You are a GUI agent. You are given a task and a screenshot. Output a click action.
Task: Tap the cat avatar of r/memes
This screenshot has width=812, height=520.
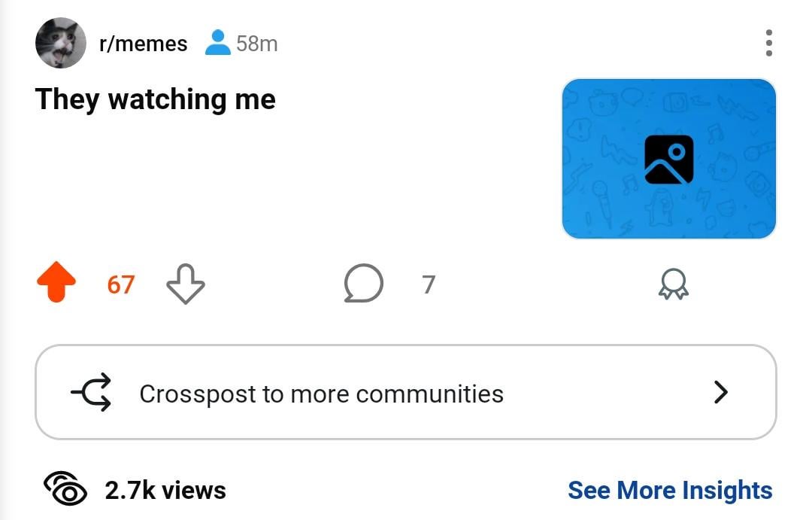click(61, 43)
